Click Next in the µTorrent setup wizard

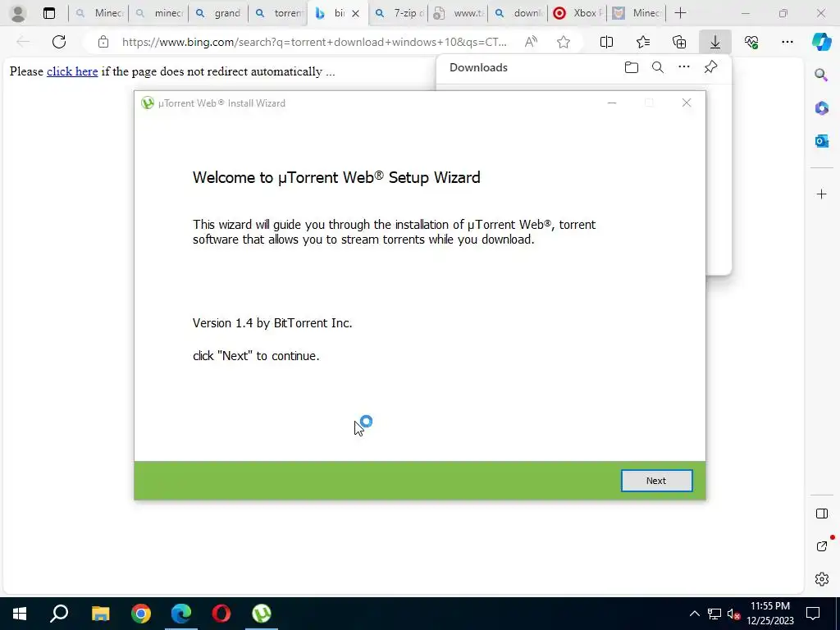coord(656,481)
